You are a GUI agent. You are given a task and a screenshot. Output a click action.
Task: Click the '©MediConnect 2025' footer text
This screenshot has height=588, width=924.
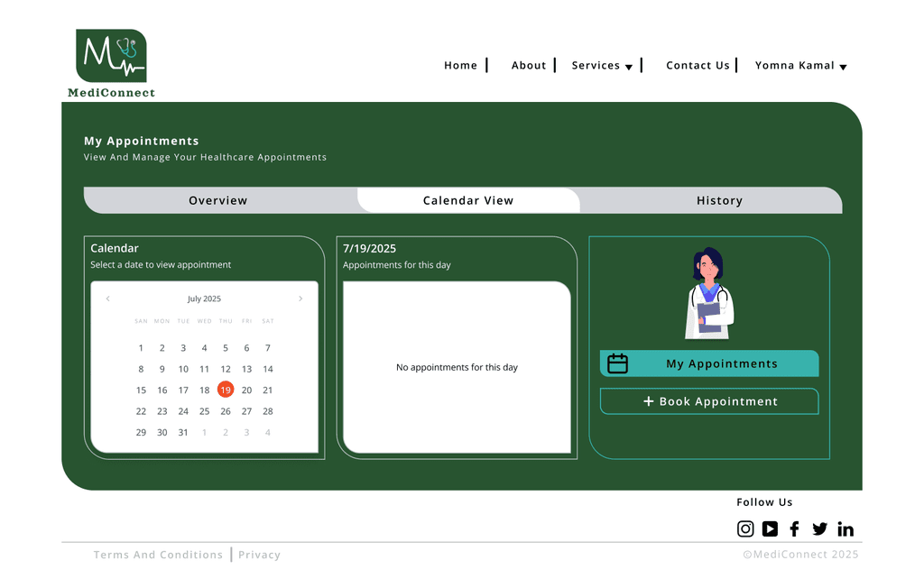click(800, 555)
